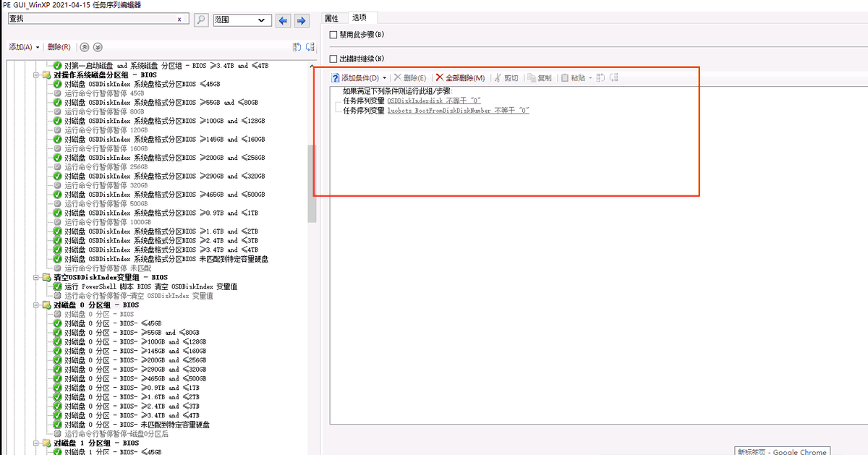Go to previous search result (left arrow)
Image resolution: width=868 pixels, height=455 pixels.
click(284, 20)
